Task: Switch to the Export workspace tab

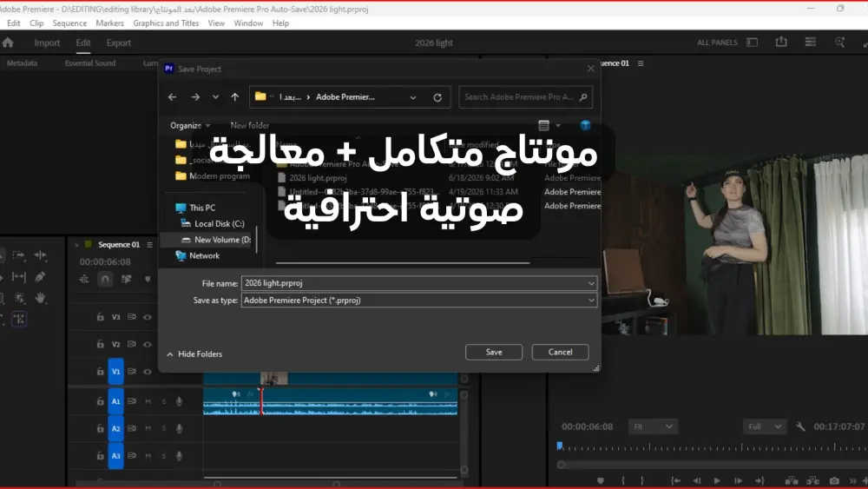Action: click(118, 43)
